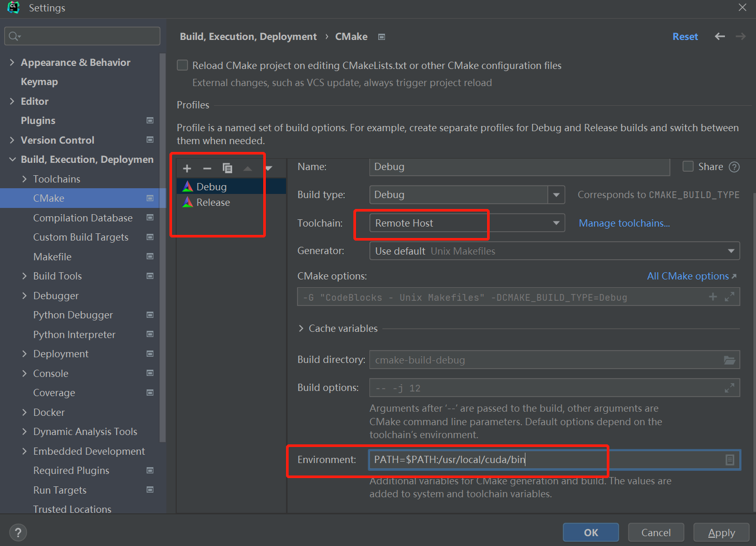756x546 pixels.
Task: Add CMake option with plus icon
Action: (713, 297)
